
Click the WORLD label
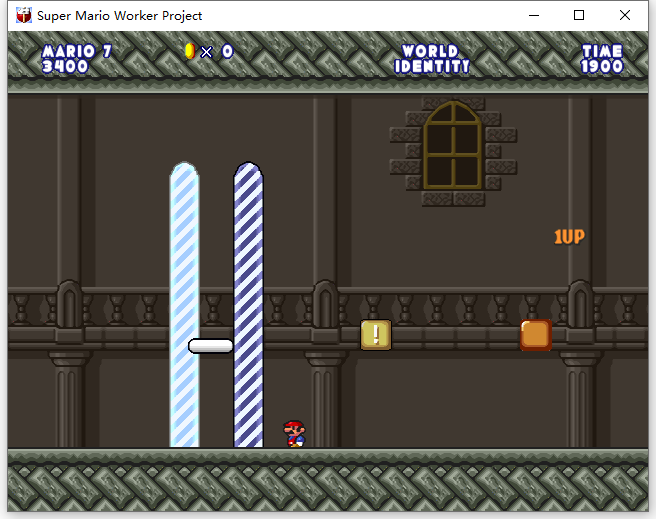click(430, 51)
